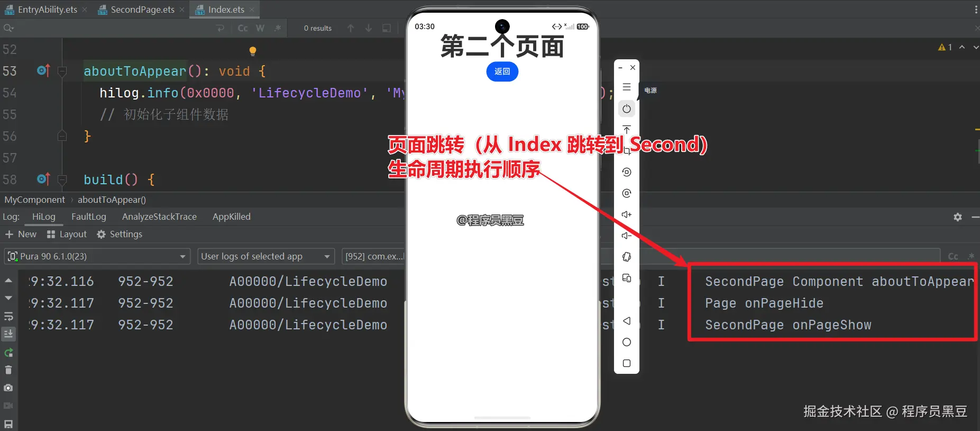
Task: Click the warning indicator in editor corner
Action: pos(945,47)
